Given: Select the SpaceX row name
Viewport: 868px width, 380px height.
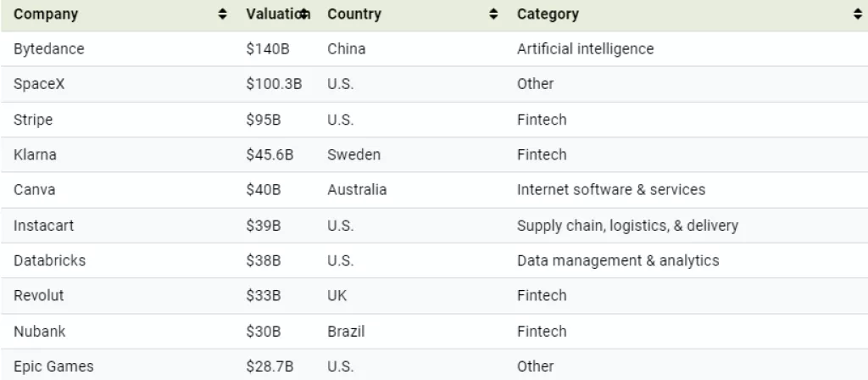Looking at the screenshot, I should [39, 84].
